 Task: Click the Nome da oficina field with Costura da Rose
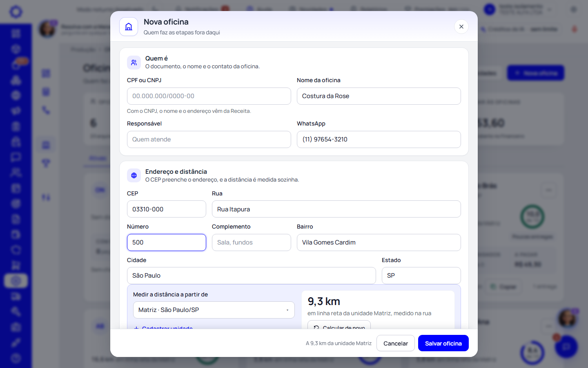coord(379,96)
